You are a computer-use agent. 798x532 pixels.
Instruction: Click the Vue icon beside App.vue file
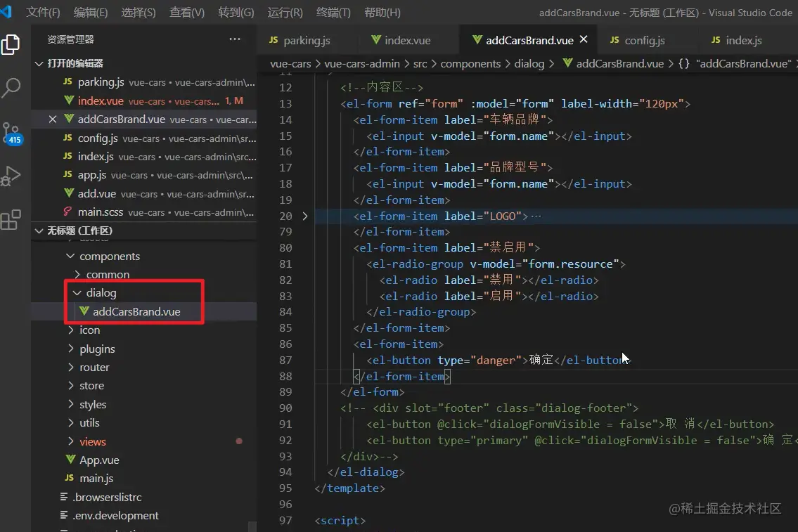(x=71, y=460)
